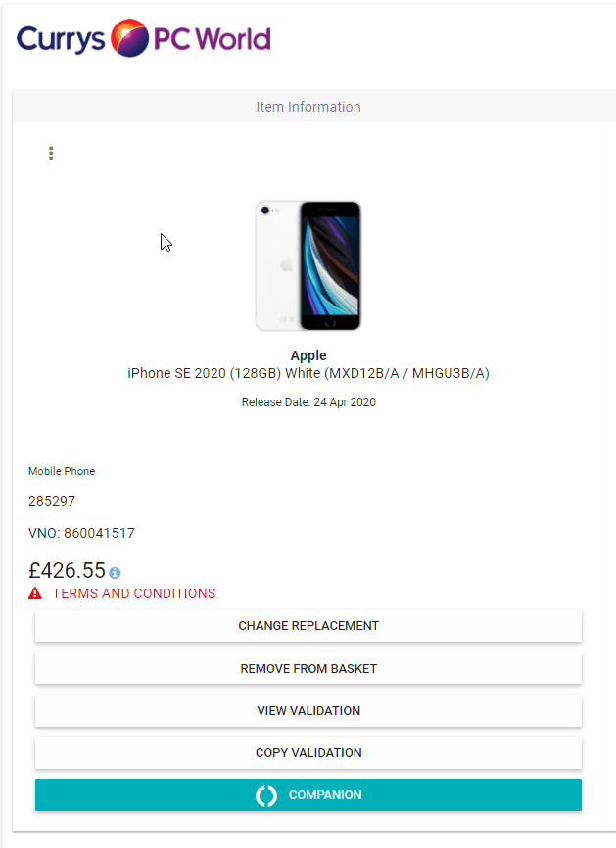616x848 pixels.
Task: Open the three-dot options menu
Action: 51,153
